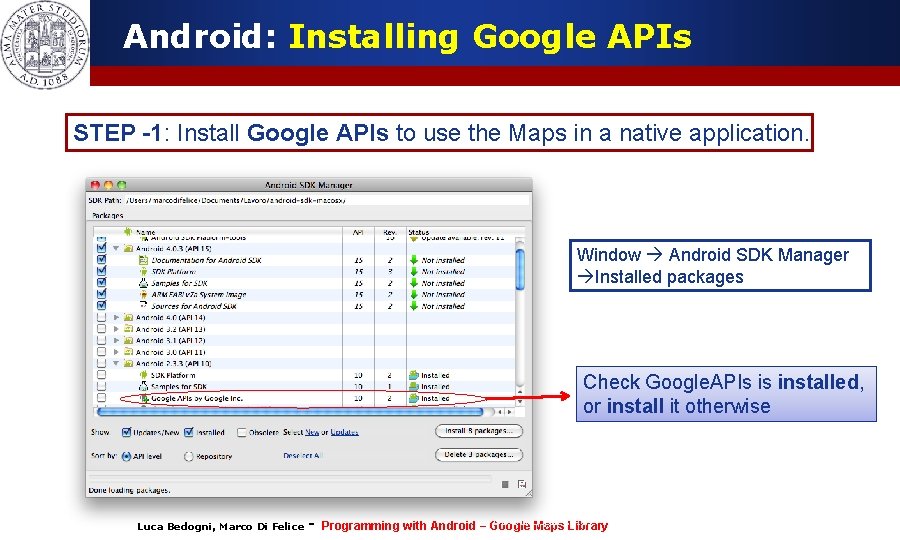The width and height of the screenshot is (900, 540).
Task: Expand the Android 3.1 (API 12) group
Action: tap(116, 340)
